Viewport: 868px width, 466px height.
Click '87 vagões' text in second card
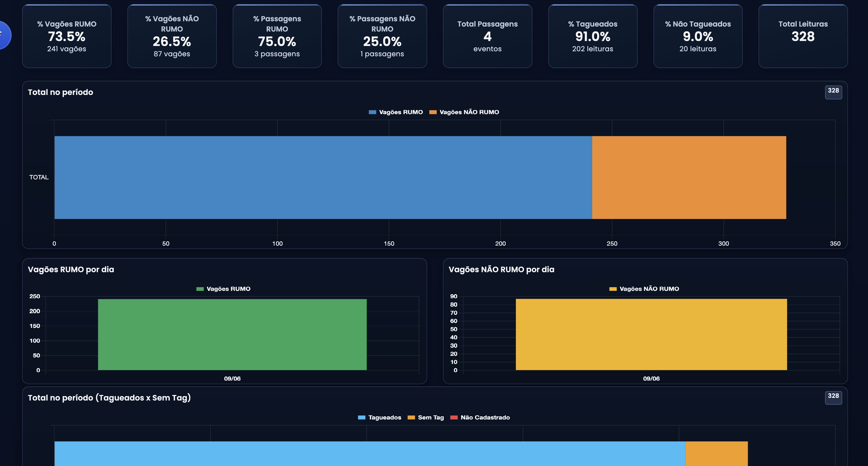pyautogui.click(x=172, y=54)
